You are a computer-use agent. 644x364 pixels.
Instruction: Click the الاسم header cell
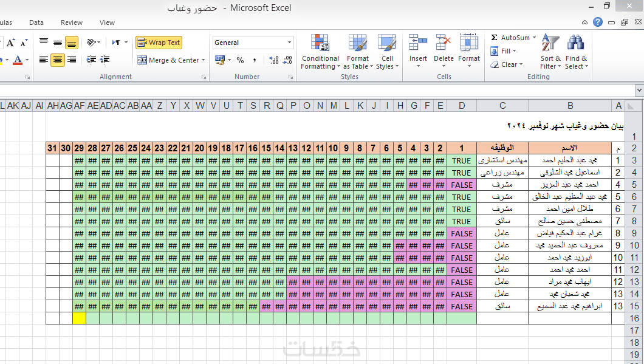pos(570,148)
